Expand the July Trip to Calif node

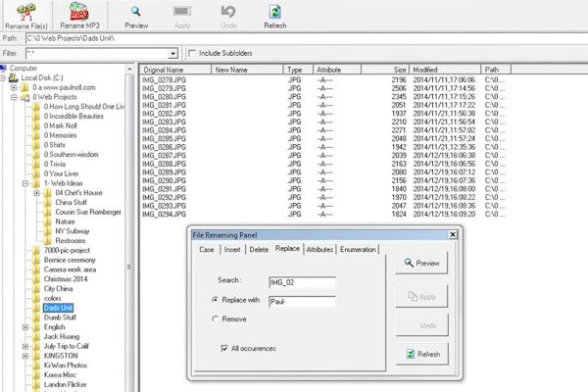click(x=25, y=346)
